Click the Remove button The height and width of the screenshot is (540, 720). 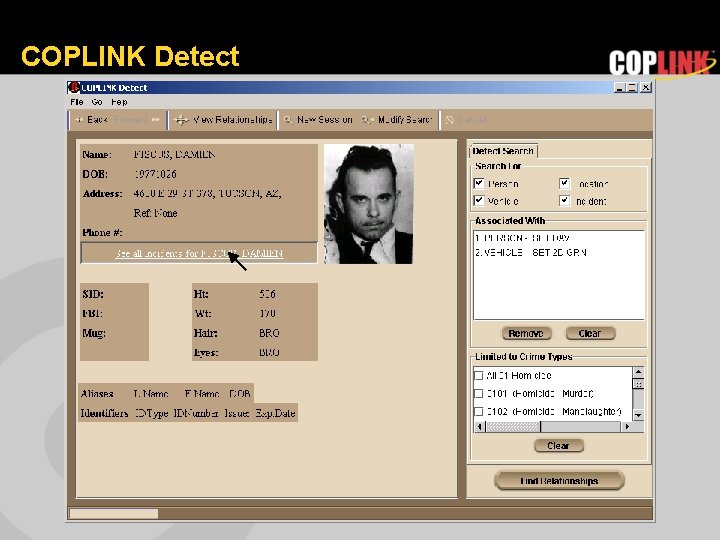pyautogui.click(x=526, y=333)
